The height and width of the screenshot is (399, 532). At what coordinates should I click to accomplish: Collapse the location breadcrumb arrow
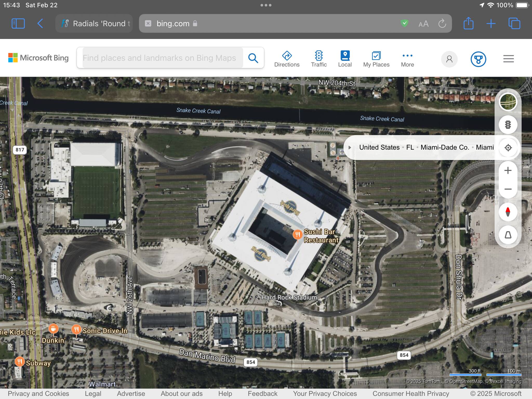[x=350, y=148]
